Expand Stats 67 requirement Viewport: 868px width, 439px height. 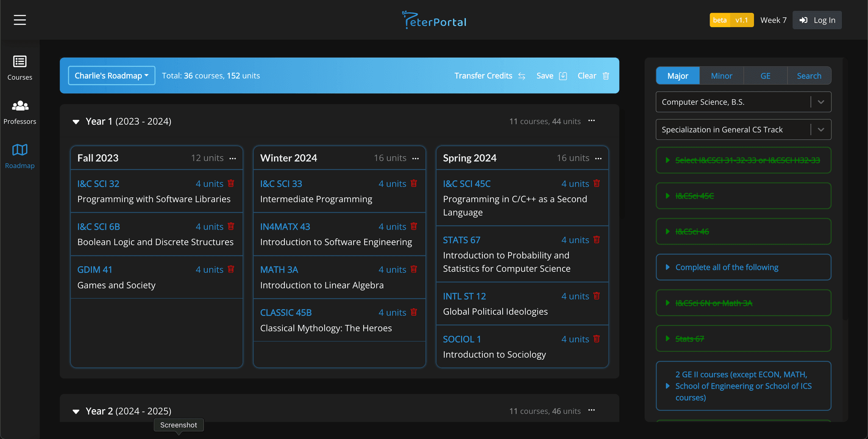coord(743,339)
